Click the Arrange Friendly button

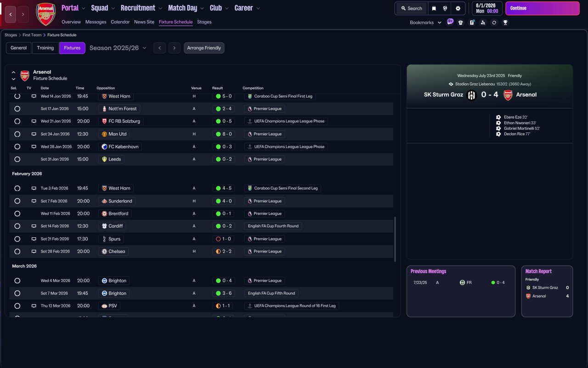pos(204,48)
